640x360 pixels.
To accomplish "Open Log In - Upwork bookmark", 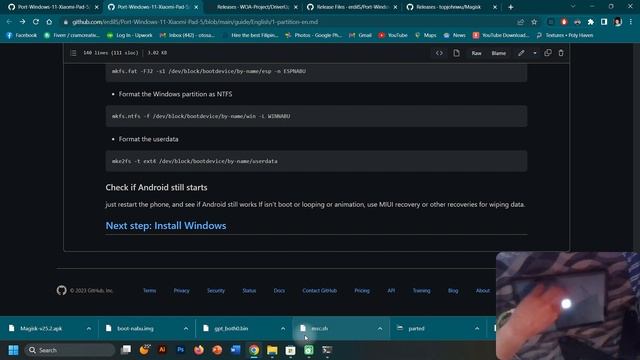I will (x=129, y=36).
